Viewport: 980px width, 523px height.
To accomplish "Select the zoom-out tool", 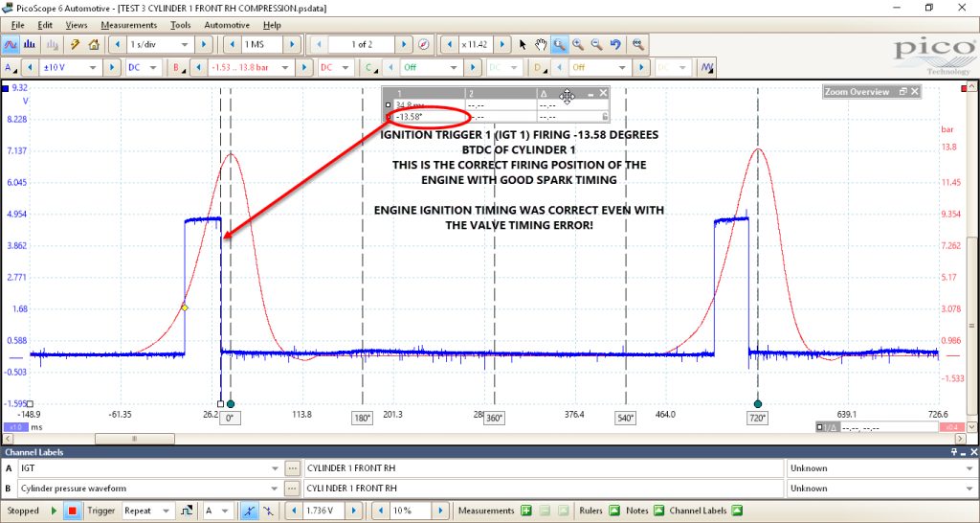I will [x=597, y=44].
